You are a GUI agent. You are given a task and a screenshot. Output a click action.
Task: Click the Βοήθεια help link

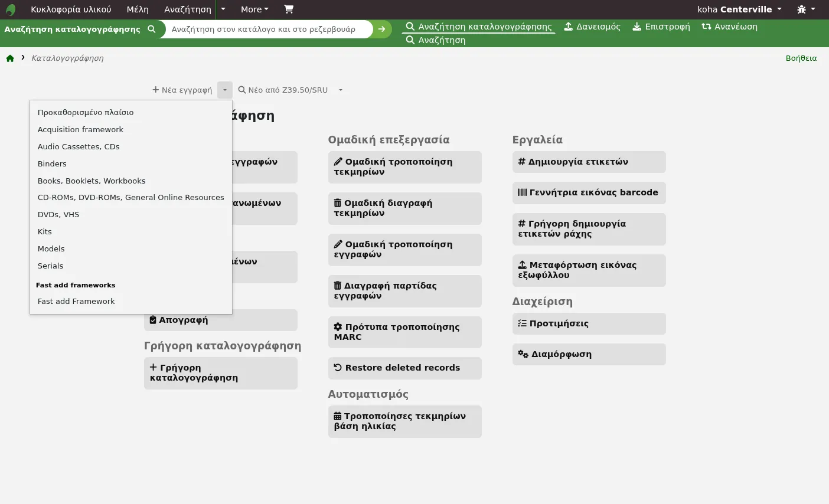(801, 58)
